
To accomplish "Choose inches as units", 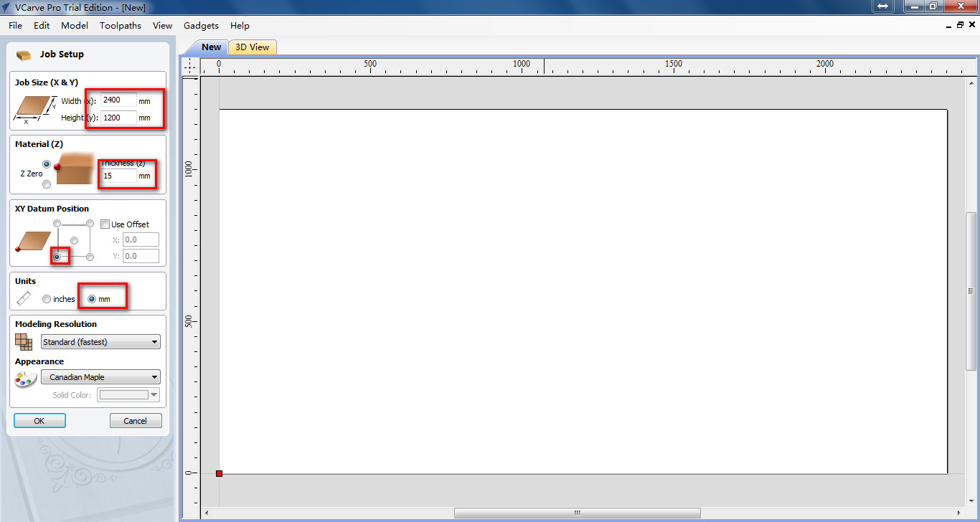I will tap(47, 299).
